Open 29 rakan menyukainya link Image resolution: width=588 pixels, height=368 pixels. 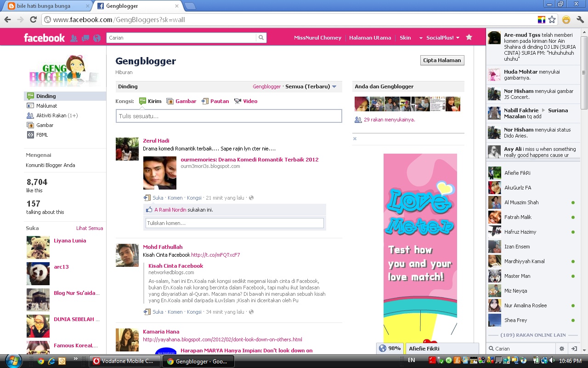point(390,120)
